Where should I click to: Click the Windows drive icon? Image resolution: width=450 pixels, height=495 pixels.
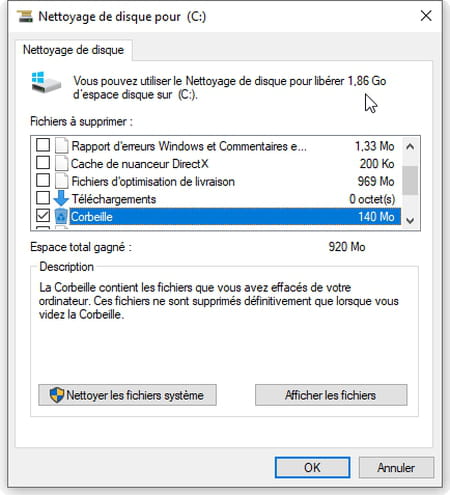(46, 82)
